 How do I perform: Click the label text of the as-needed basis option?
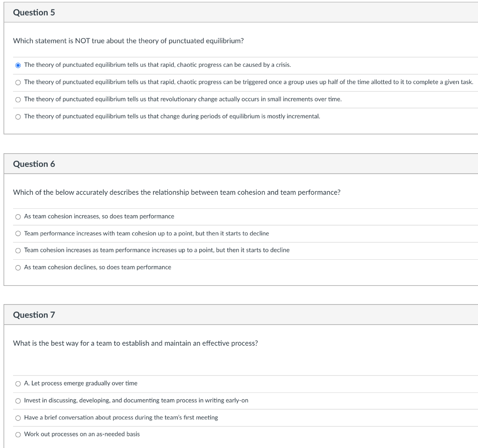(x=83, y=434)
